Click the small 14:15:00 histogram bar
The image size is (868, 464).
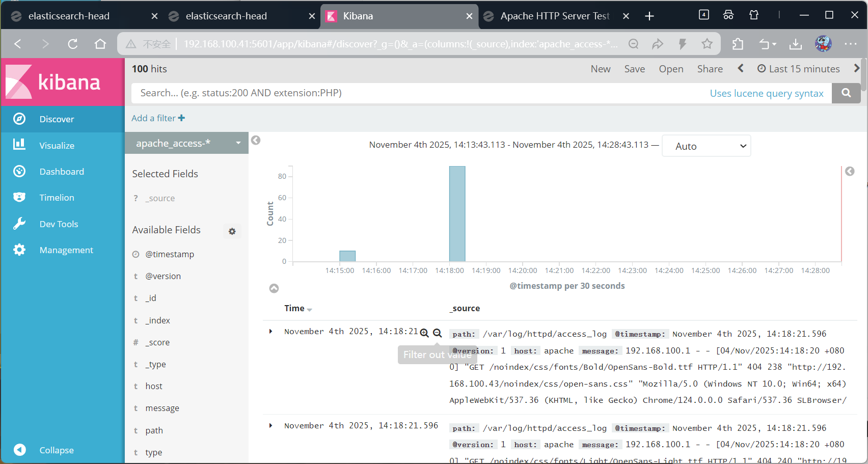(x=347, y=256)
